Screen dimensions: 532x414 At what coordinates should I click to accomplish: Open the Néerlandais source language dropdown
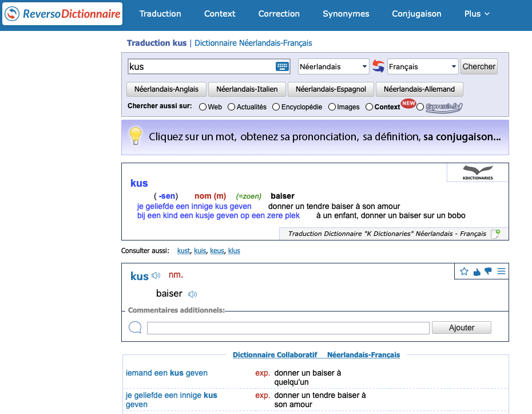click(334, 66)
